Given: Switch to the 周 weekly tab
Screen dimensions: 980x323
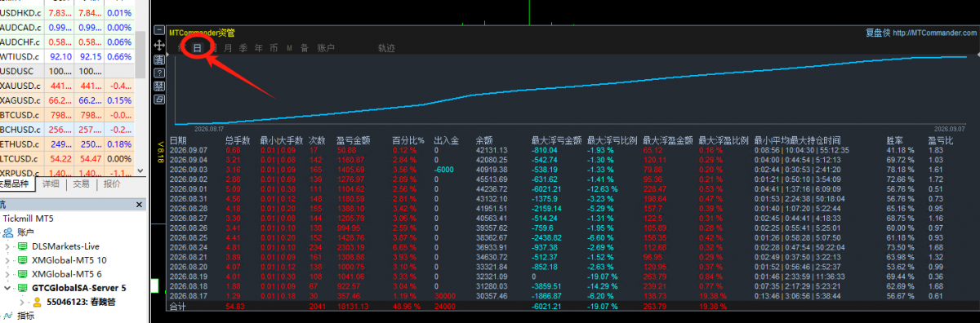Looking at the screenshot, I should pos(212,48).
